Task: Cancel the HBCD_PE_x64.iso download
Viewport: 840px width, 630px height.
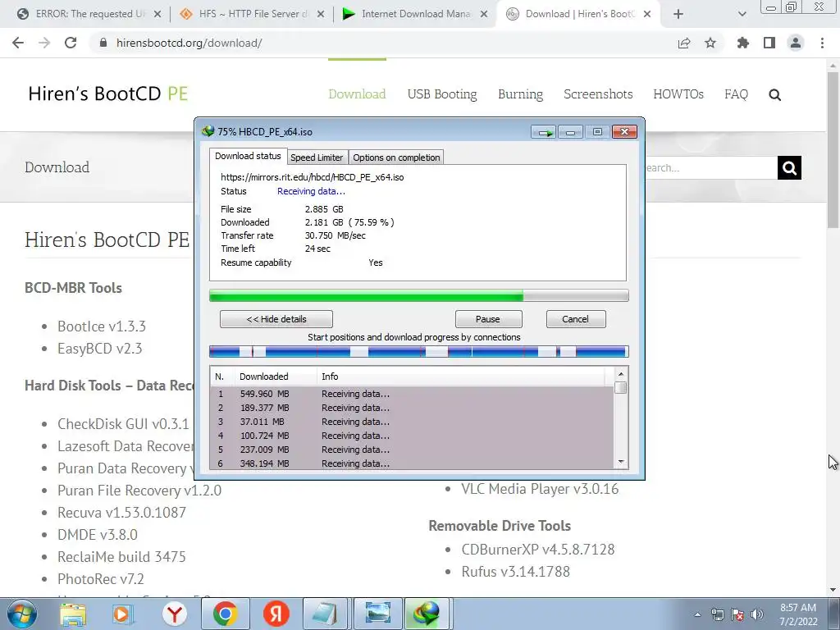Action: (x=575, y=319)
